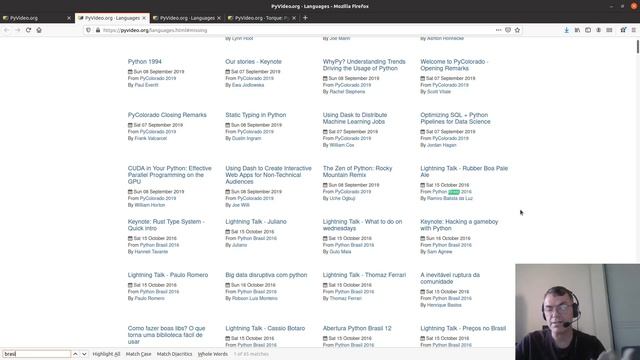Close the active PyVideo.org Languages tab
Viewport: 640px width, 360px height.
click(144, 18)
